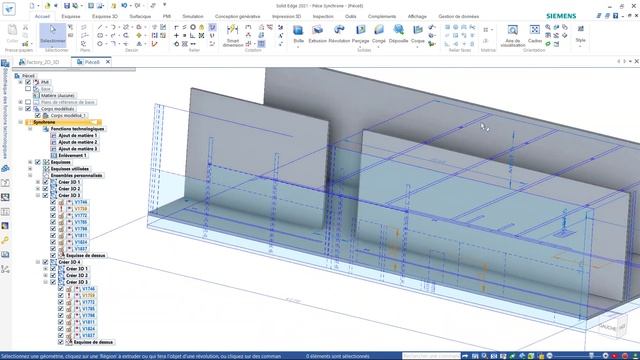
Task: Check the Base checkbox
Action: point(28,89)
